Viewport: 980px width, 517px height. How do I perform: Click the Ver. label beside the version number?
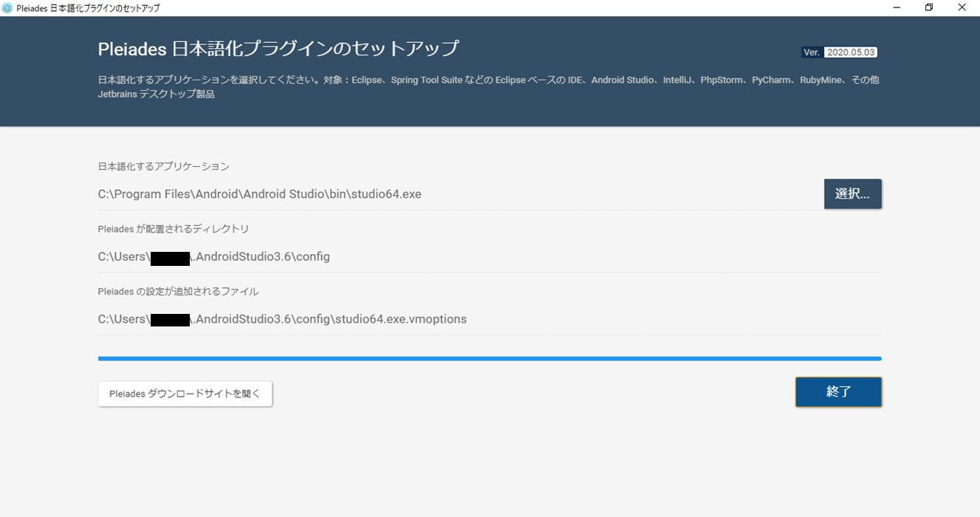(x=812, y=52)
